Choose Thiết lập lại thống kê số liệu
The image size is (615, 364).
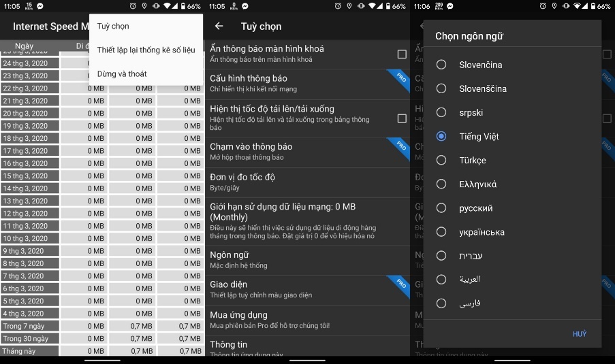(x=146, y=50)
